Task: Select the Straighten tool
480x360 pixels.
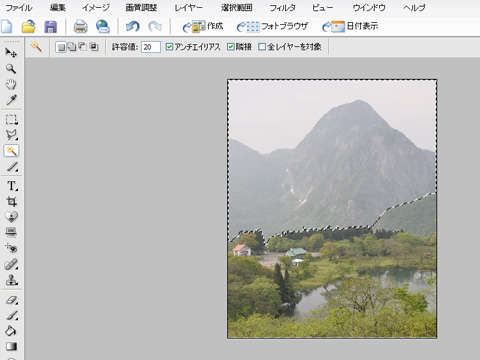Action: click(11, 232)
